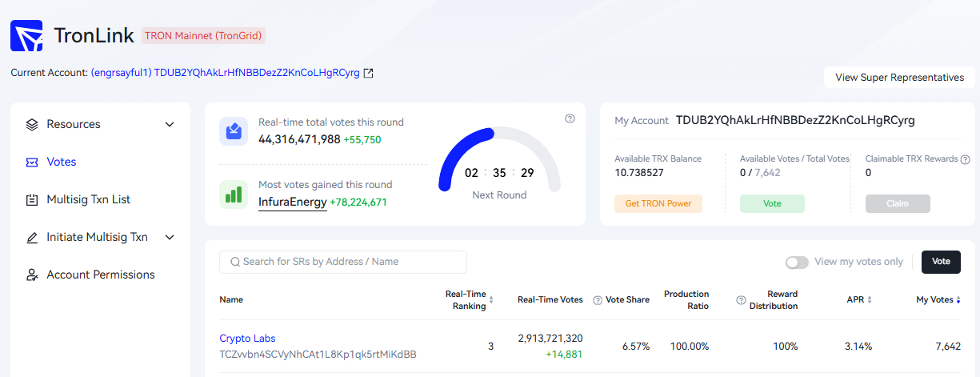Screen dimensions: 980x377
Task: Click the Initiate Multisig Txn pen icon
Action: (x=32, y=237)
